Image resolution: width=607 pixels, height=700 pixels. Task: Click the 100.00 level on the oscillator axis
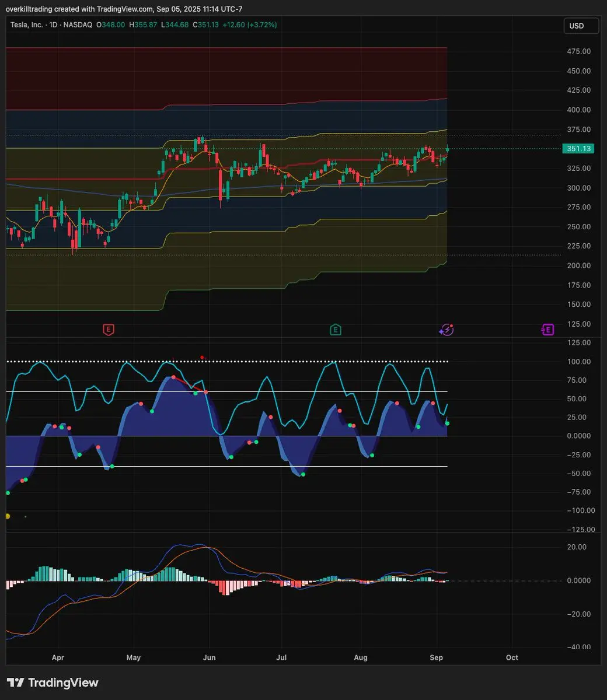click(579, 362)
